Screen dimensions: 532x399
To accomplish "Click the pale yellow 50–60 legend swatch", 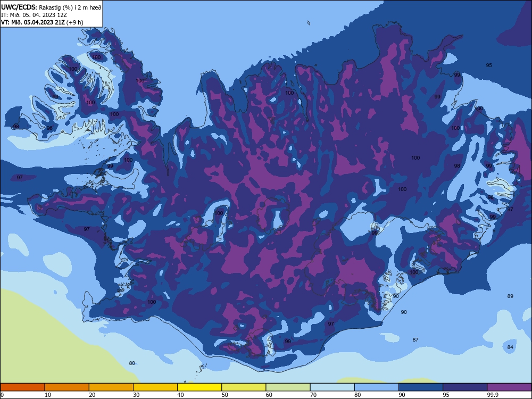I will point(244,387).
